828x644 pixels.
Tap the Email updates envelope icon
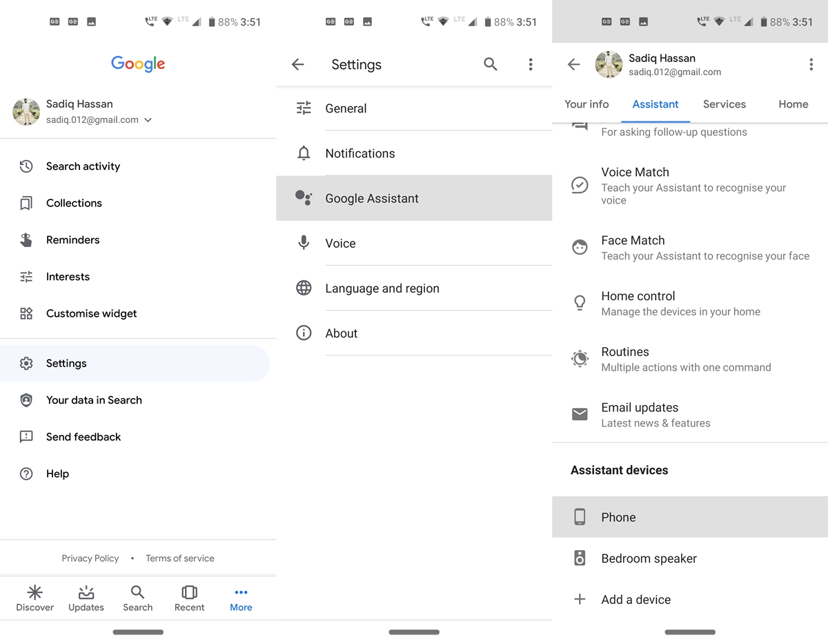pyautogui.click(x=580, y=414)
